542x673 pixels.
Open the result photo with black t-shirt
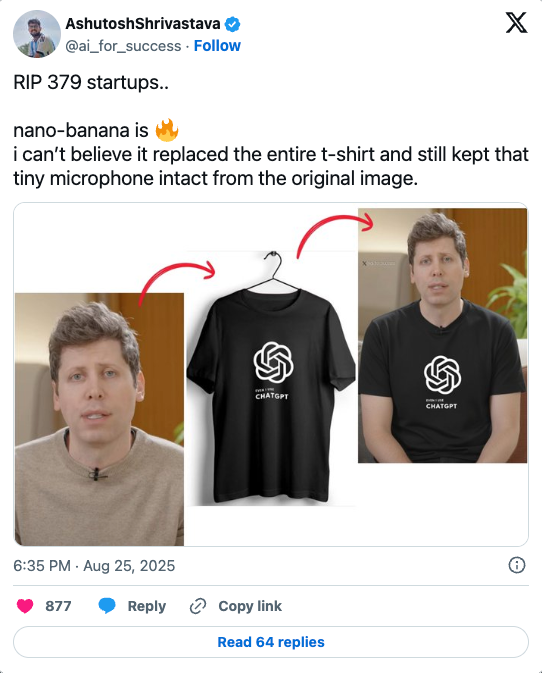click(x=442, y=336)
